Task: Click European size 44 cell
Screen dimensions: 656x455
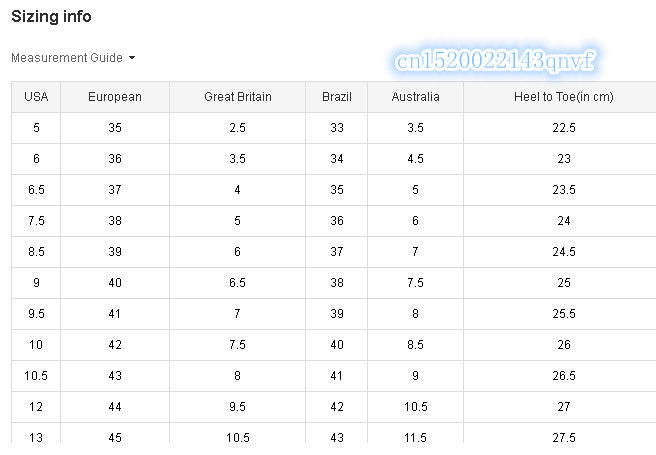Action: (x=115, y=407)
